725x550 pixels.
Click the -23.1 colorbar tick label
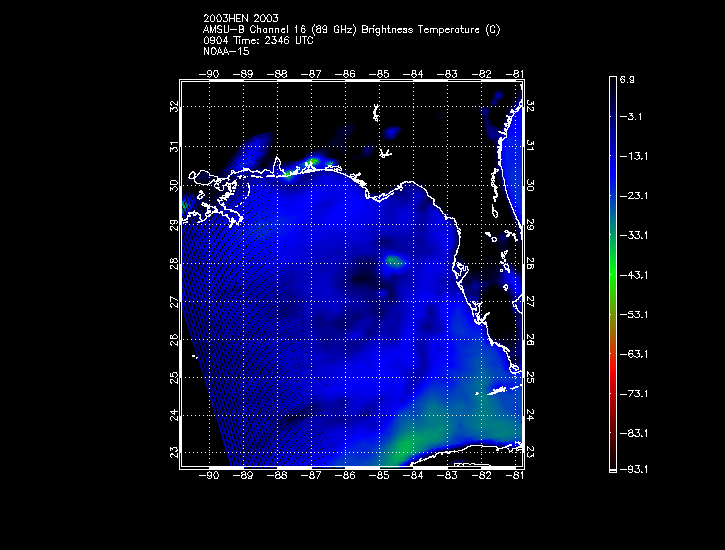[x=634, y=196]
